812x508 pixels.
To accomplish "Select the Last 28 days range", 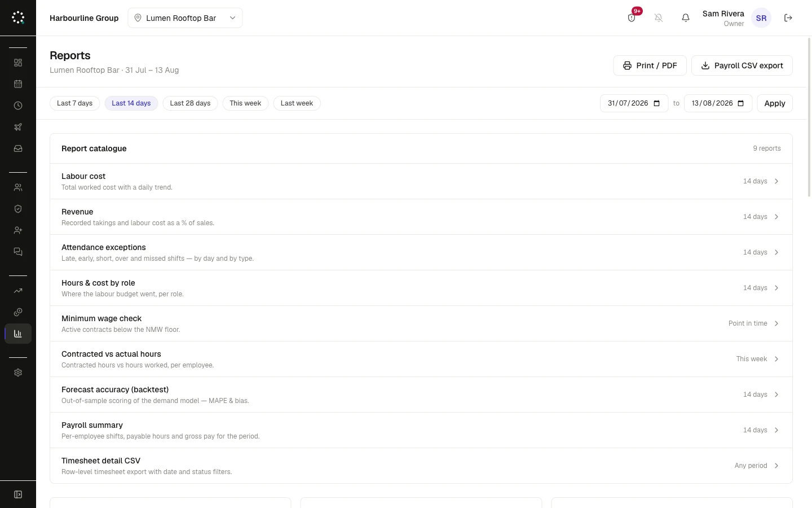I will point(190,103).
